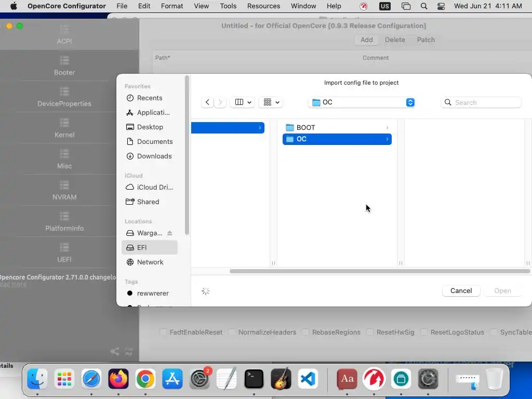Launch Google Chrome from the Dock
Screen dimensions: 532x399
tap(145, 379)
